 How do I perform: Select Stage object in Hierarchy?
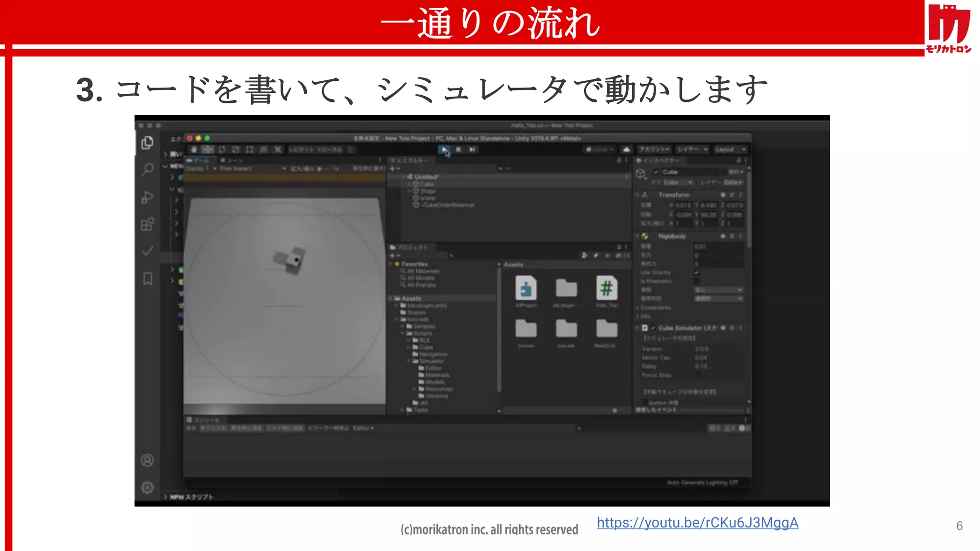pyautogui.click(x=427, y=191)
